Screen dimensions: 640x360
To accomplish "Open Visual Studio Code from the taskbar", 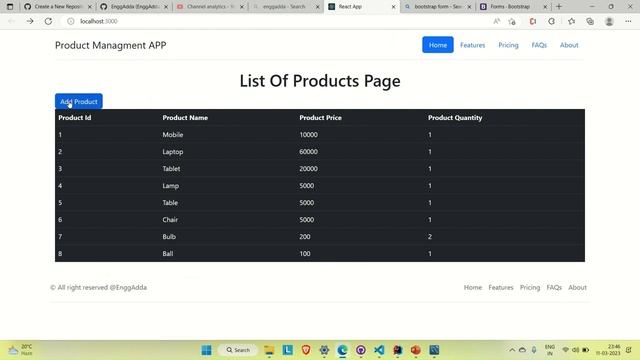I will click(x=379, y=350).
